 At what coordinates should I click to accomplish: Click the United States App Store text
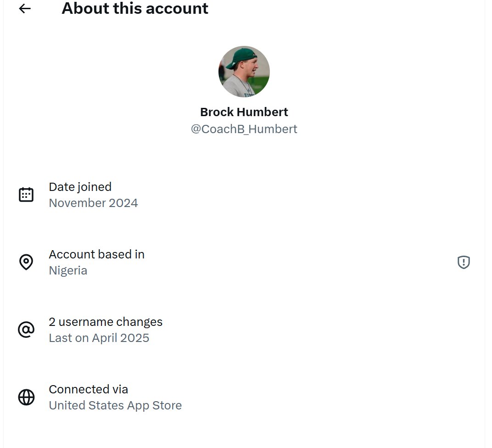[x=115, y=405]
